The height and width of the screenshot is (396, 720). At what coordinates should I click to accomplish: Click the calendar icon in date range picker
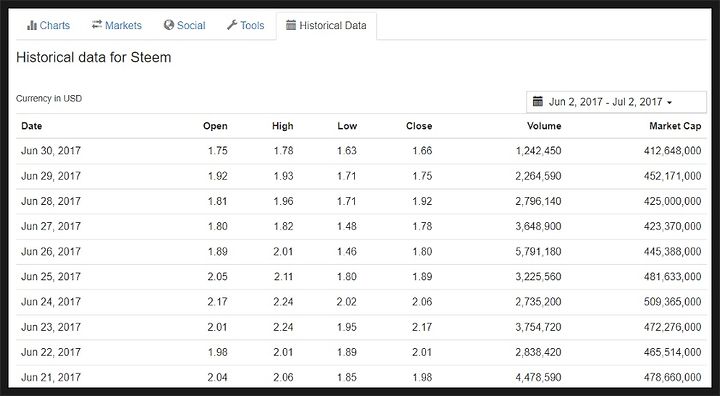(x=538, y=102)
